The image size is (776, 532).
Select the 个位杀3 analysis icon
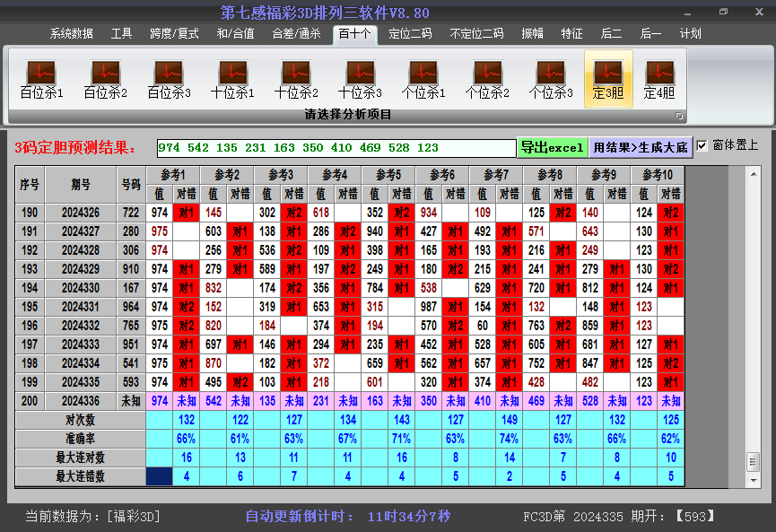tap(550, 79)
